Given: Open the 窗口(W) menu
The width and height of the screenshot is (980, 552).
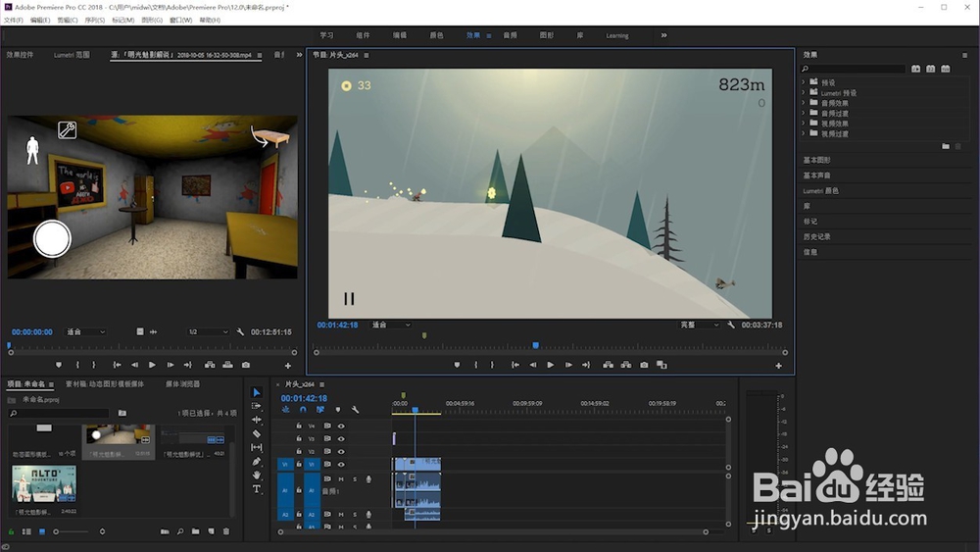Looking at the screenshot, I should point(180,20).
